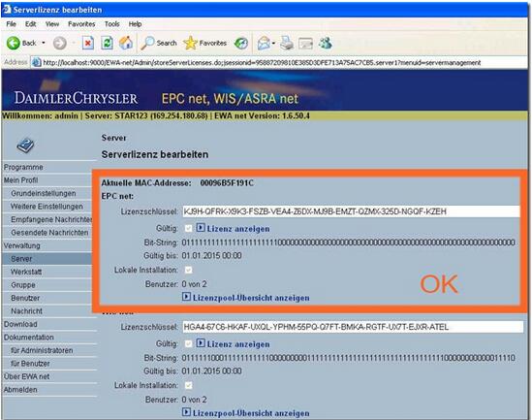Click the Forward arrow icon

click(x=60, y=43)
